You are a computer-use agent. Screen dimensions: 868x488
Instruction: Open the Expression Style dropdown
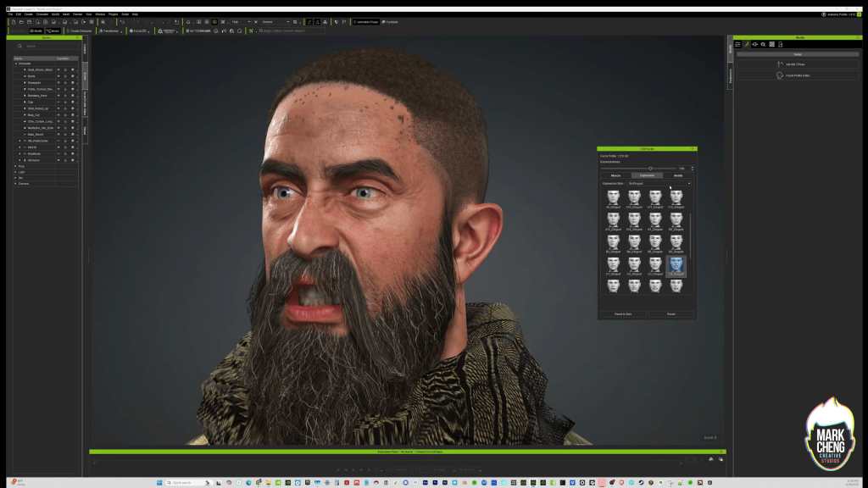pyautogui.click(x=659, y=183)
